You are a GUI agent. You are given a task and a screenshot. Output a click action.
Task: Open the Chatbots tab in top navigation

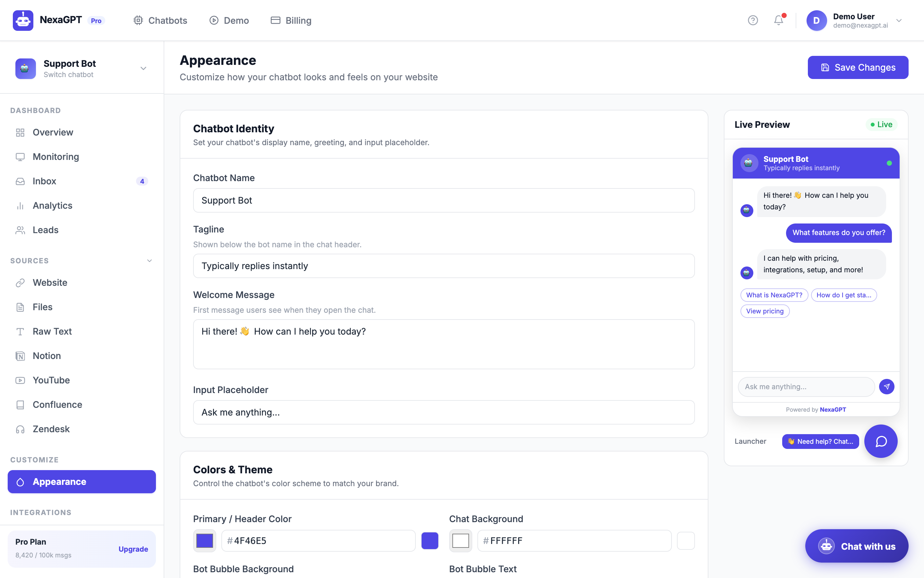pyautogui.click(x=160, y=20)
